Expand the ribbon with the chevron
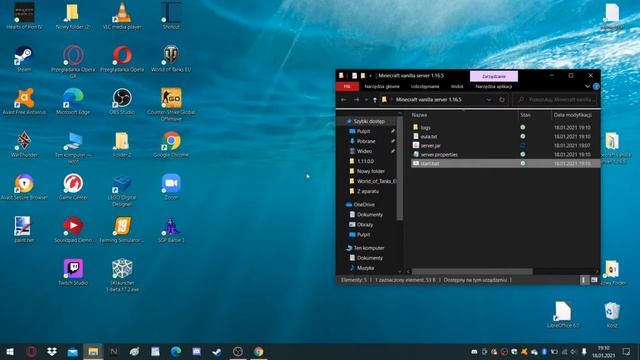 [x=587, y=87]
